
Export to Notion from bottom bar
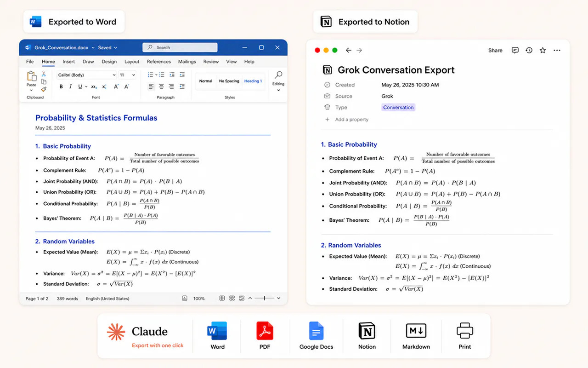coord(367,336)
